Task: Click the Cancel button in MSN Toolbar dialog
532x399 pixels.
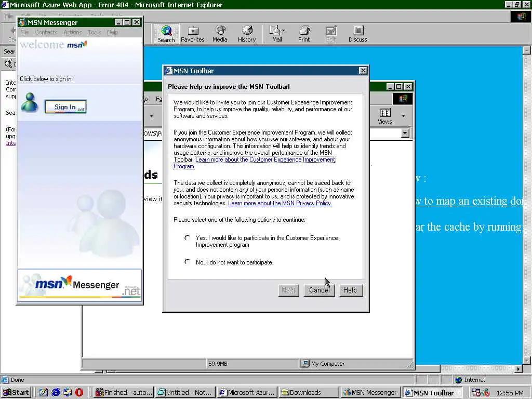Action: pyautogui.click(x=320, y=290)
